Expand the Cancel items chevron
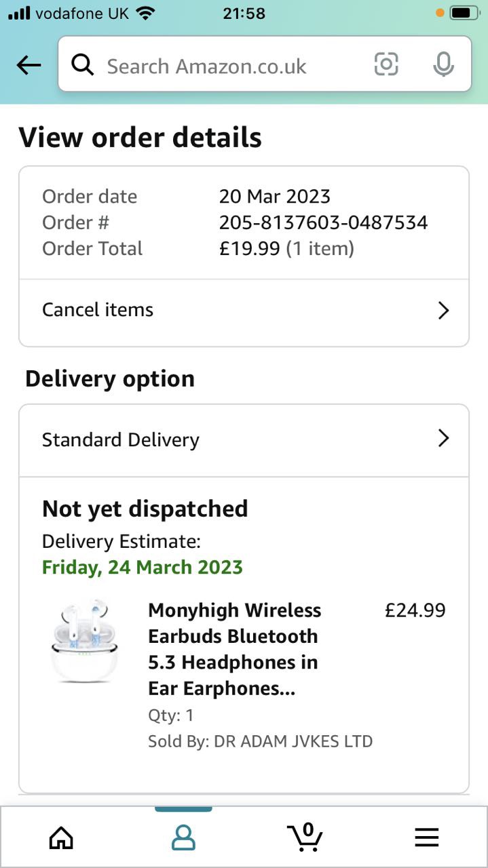This screenshot has width=488, height=868. 443,311
